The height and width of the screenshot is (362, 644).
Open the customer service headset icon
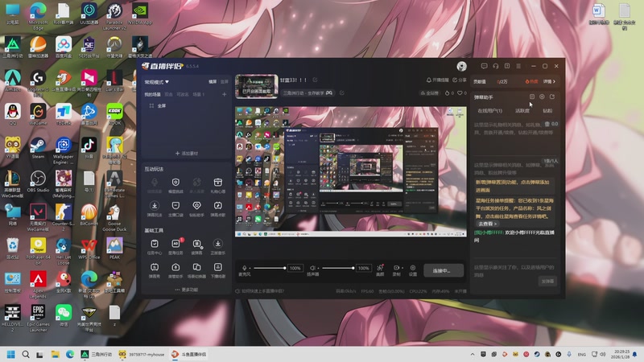496,66
